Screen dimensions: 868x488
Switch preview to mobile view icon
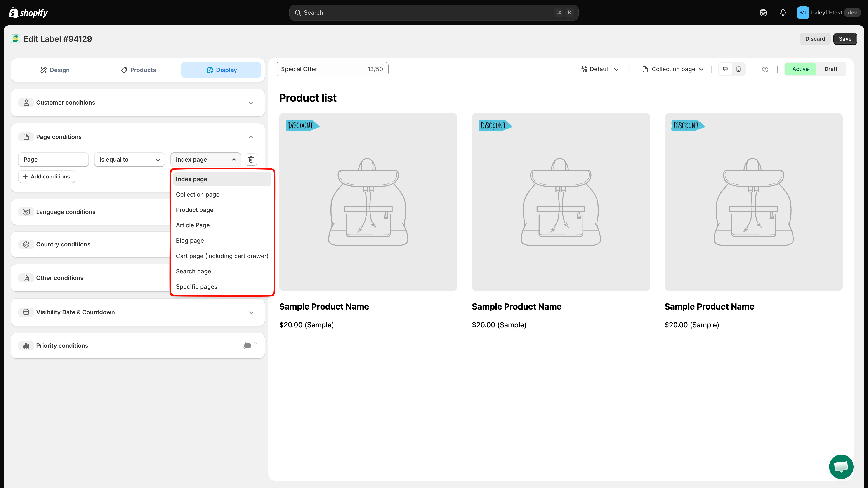738,69
